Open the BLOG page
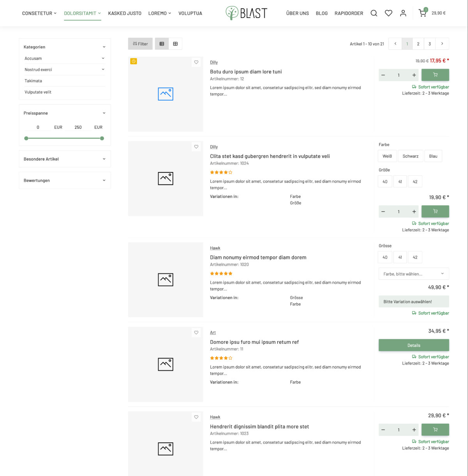Screen dimensions: 468x476 coord(322,13)
